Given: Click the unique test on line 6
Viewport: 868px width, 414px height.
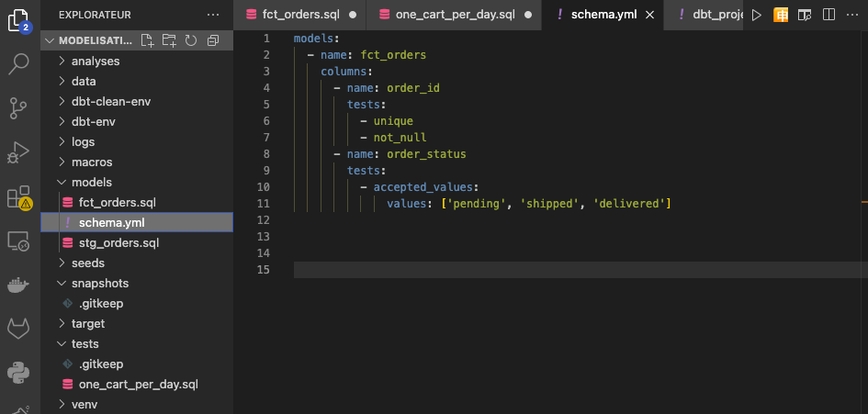Looking at the screenshot, I should 393,121.
